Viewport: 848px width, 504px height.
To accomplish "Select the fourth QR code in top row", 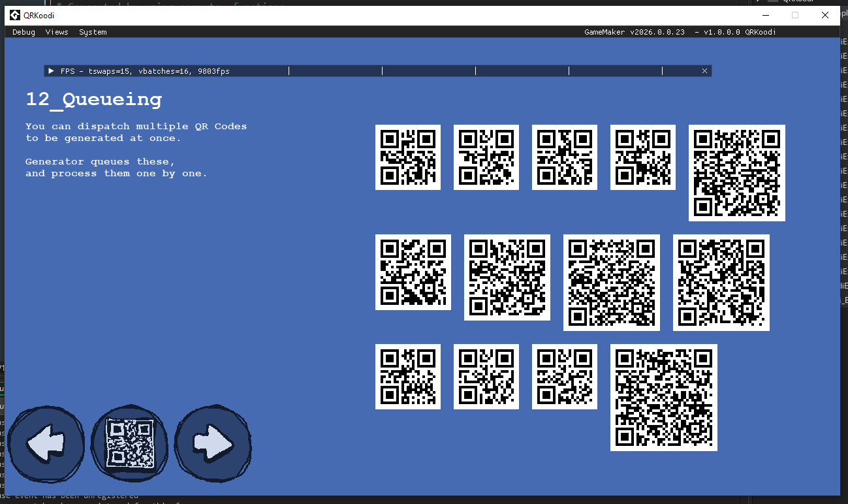I will coord(643,157).
